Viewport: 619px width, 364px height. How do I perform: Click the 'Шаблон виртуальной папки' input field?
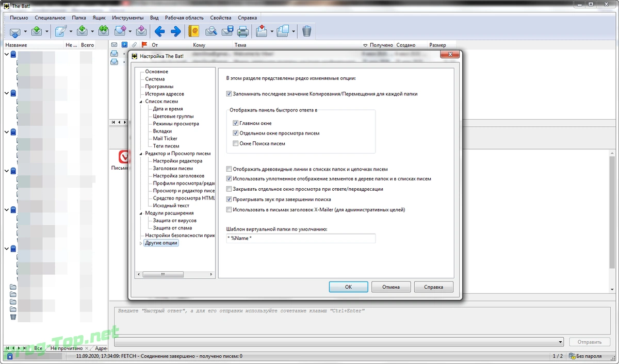coord(301,239)
